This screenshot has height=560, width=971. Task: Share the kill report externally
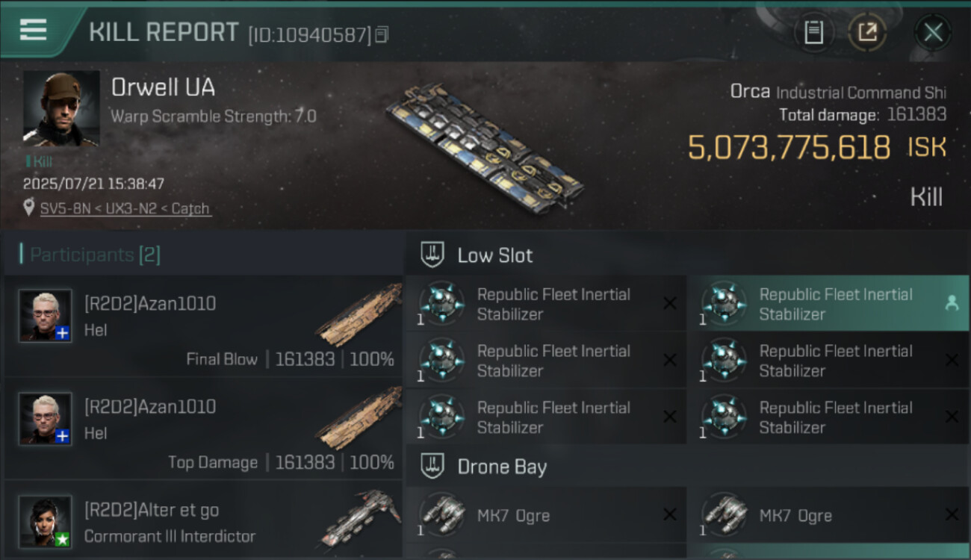(867, 32)
